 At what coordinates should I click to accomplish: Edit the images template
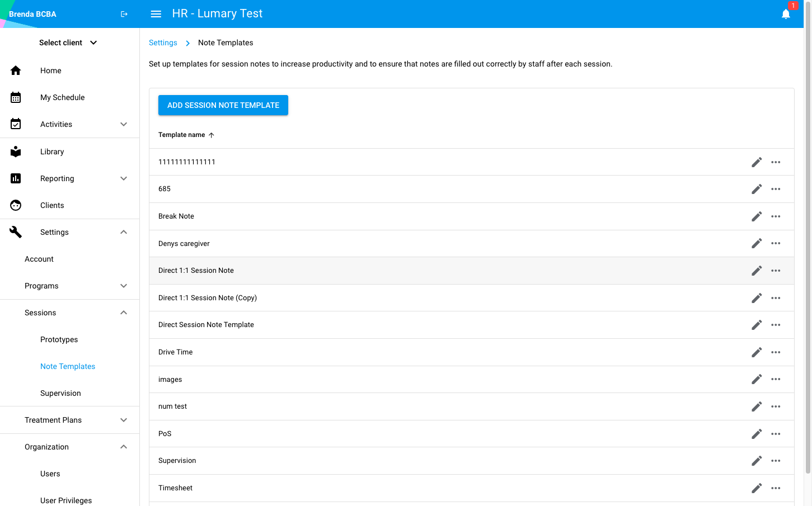(x=757, y=379)
